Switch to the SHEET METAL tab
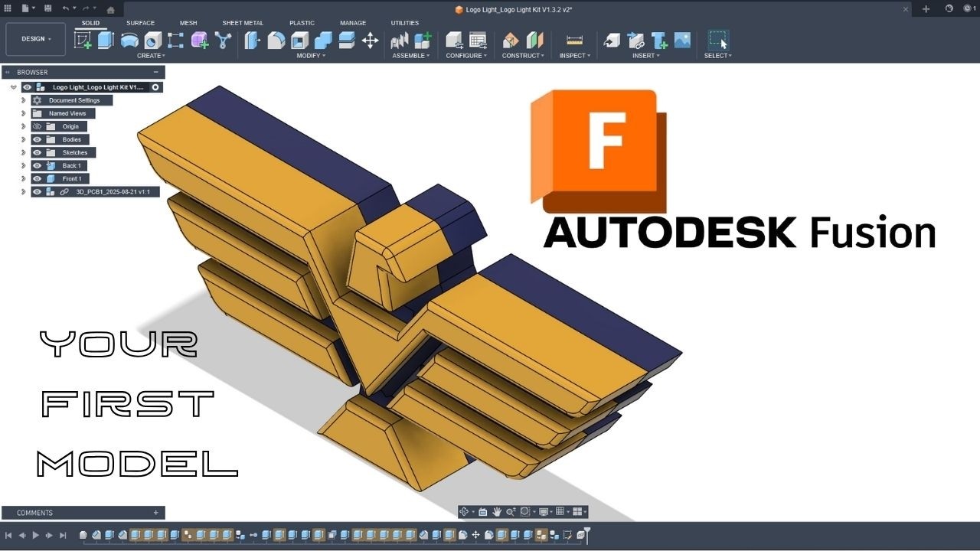The height and width of the screenshot is (551, 980). 243,23
